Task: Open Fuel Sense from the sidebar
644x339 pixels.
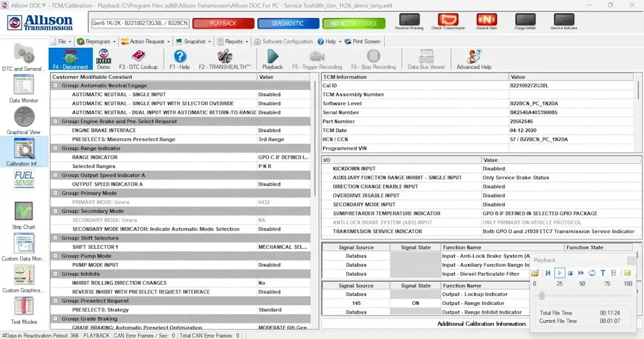Action: coord(24,179)
